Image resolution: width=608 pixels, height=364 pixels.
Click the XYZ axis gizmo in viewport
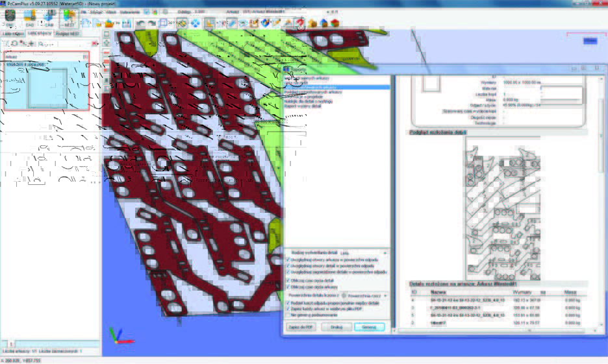[121, 336]
